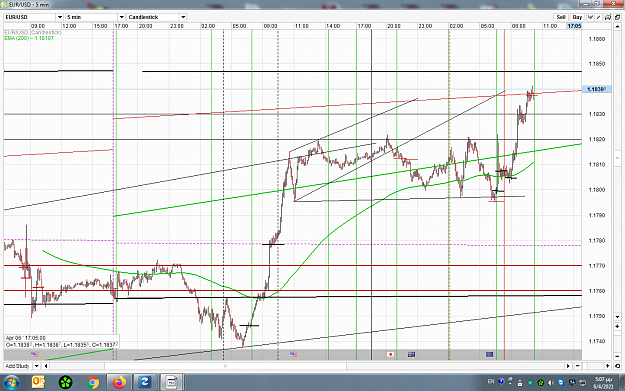
Task: Click the price scale scroll down arrow
Action: 617,317
